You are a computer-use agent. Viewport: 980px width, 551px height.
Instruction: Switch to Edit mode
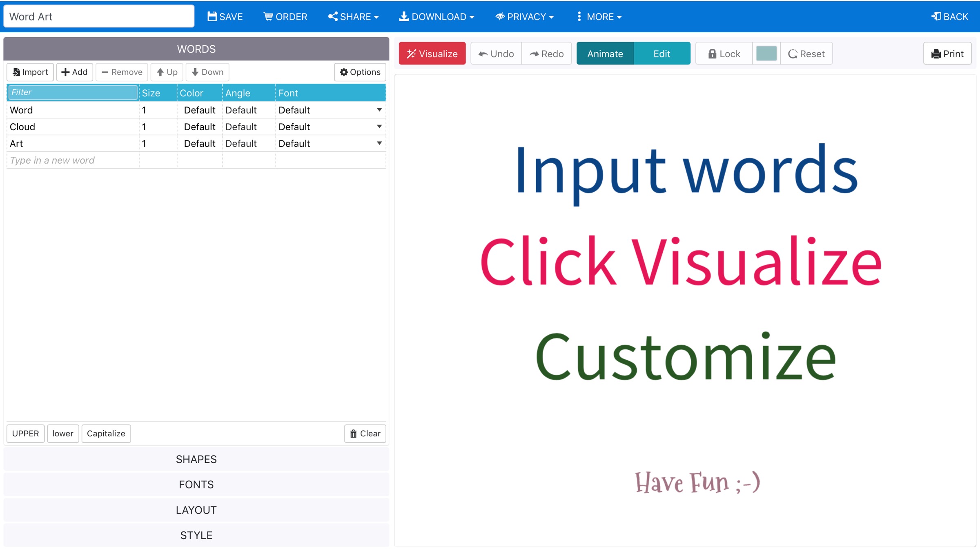(x=661, y=53)
